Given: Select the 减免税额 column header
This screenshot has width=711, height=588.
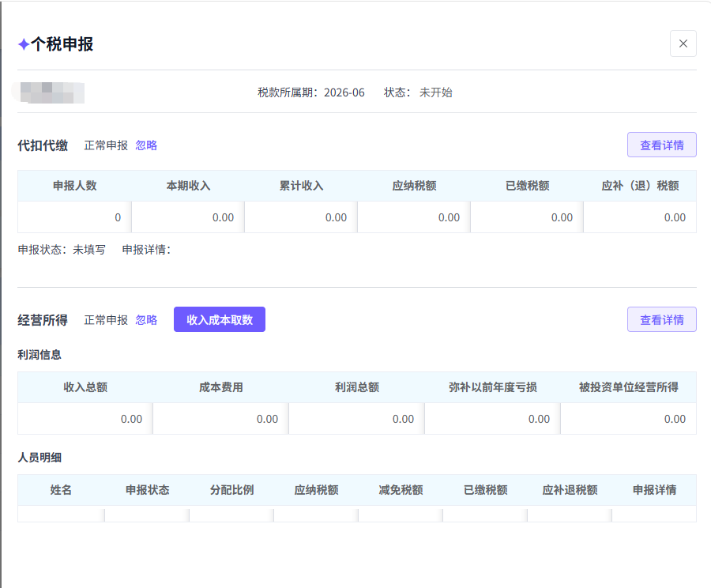Looking at the screenshot, I should coord(401,490).
